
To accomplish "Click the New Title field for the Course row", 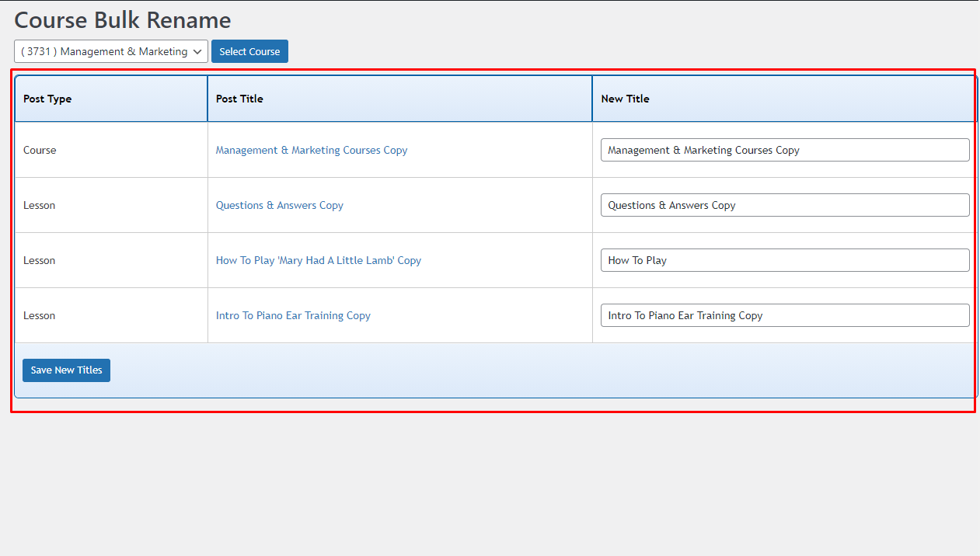I will [x=784, y=150].
